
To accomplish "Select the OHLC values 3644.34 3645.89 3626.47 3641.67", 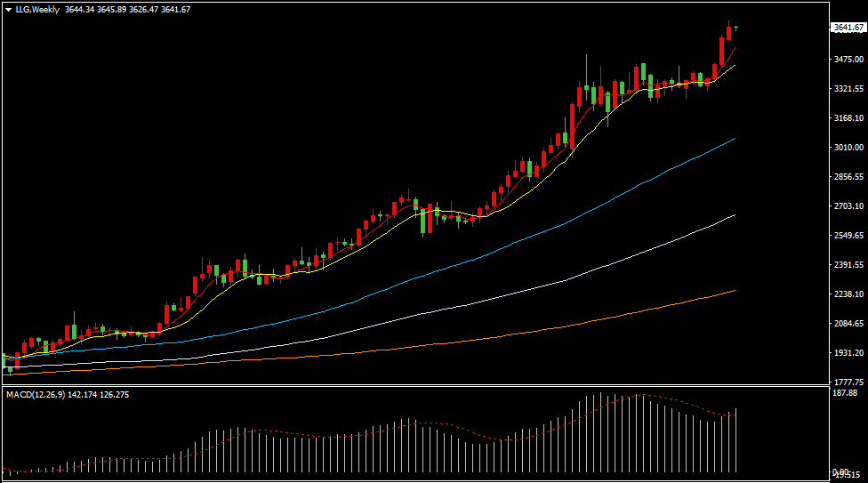I will pyautogui.click(x=127, y=10).
